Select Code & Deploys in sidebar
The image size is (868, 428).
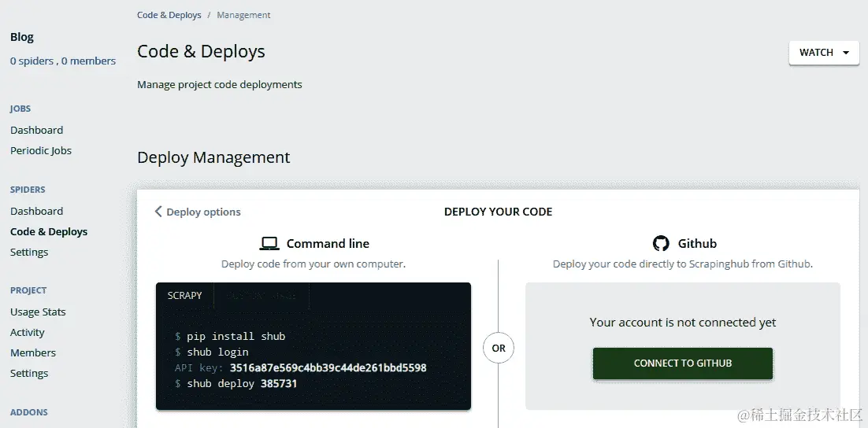click(x=49, y=231)
